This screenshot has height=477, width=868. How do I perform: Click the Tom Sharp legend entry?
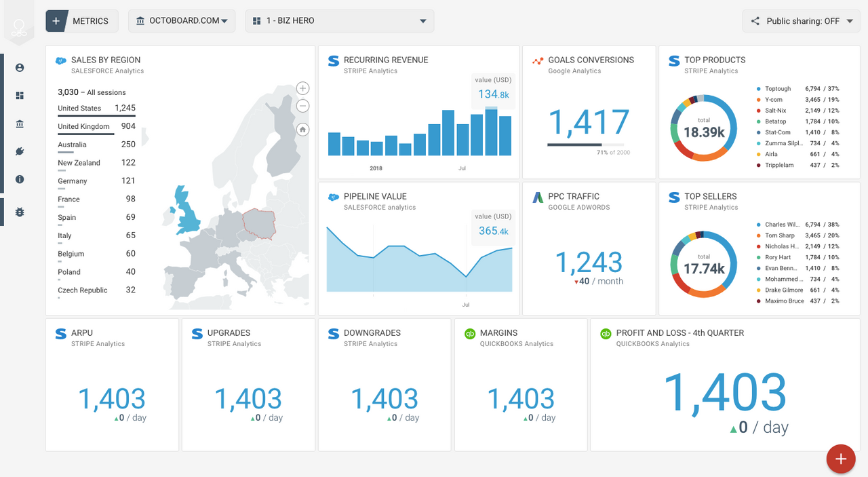[x=797, y=235]
